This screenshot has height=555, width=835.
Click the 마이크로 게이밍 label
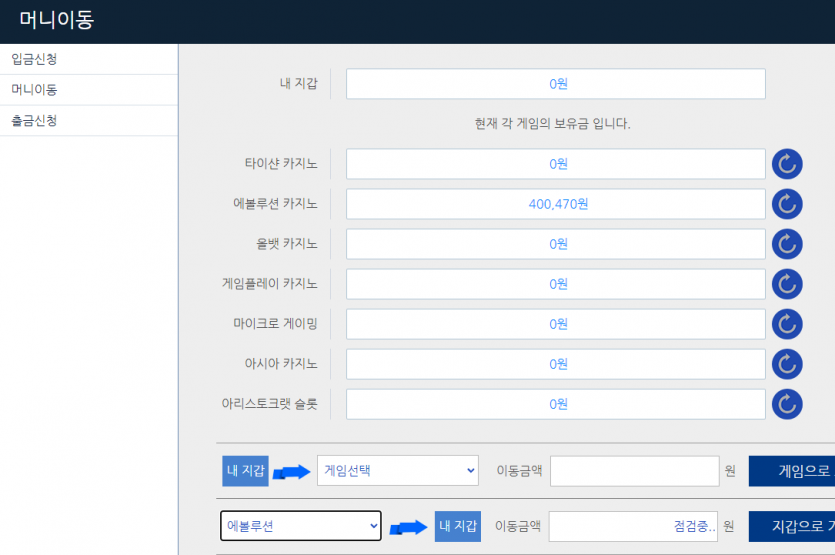tap(275, 323)
